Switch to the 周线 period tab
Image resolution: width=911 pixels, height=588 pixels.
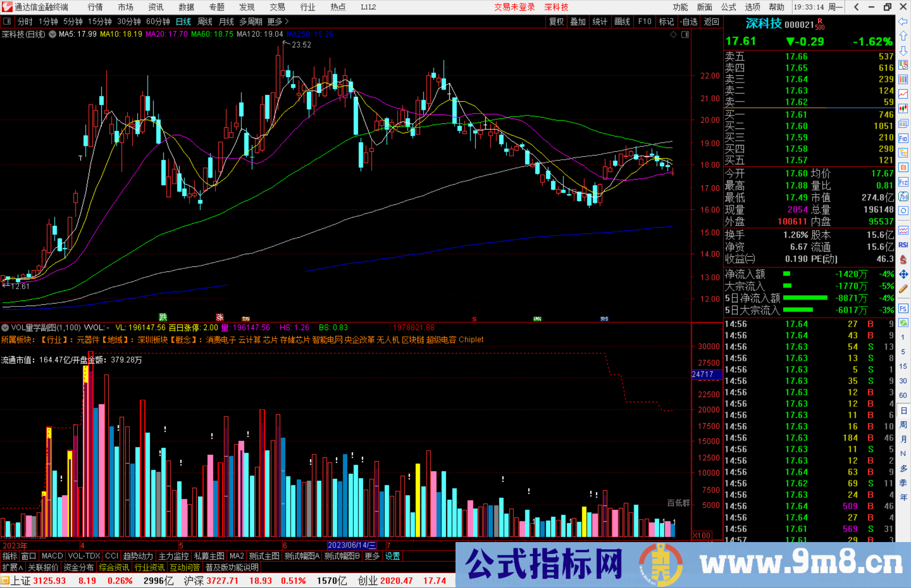click(x=205, y=21)
